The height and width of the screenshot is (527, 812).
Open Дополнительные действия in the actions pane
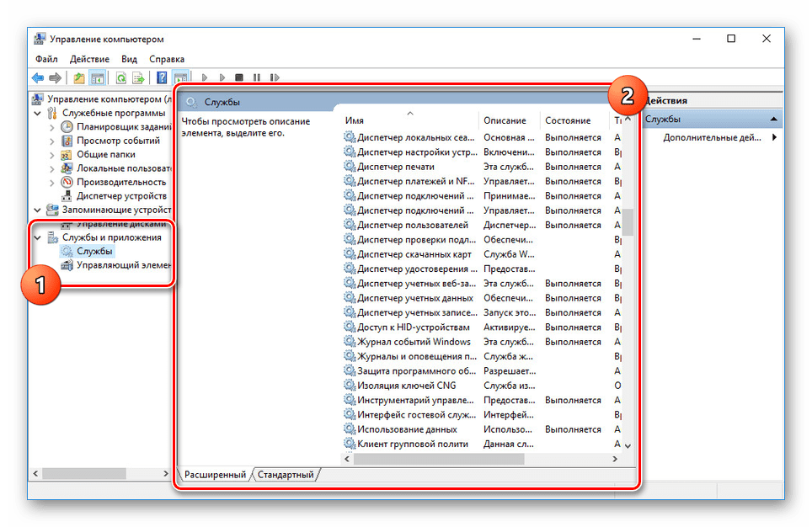pyautogui.click(x=713, y=137)
